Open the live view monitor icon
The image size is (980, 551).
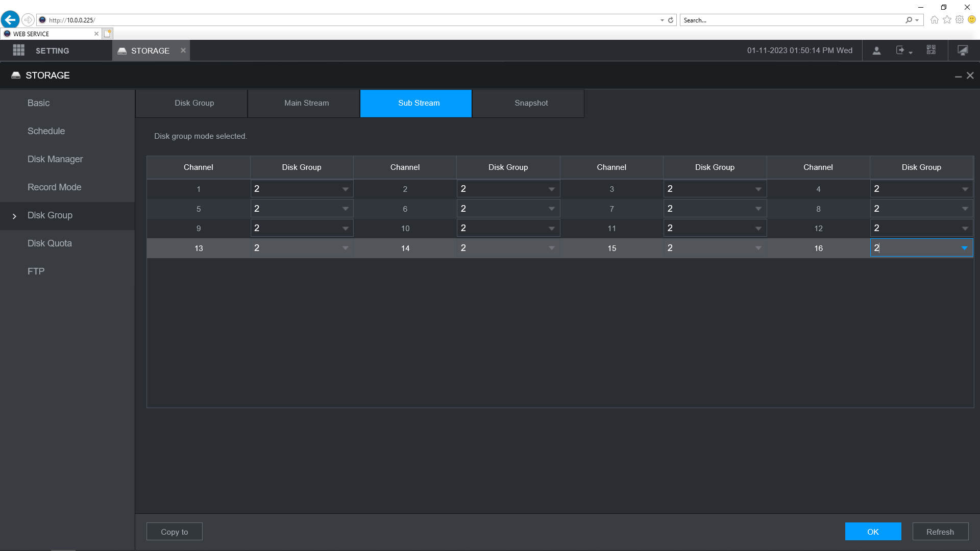963,50
